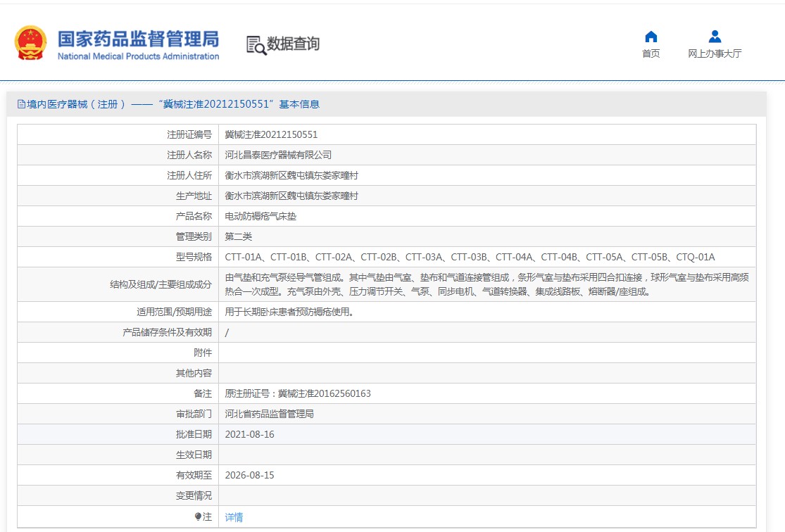Viewport: 785px width, 532px height.
Task: Click expiry date 2026-08-15
Action: tap(249, 476)
